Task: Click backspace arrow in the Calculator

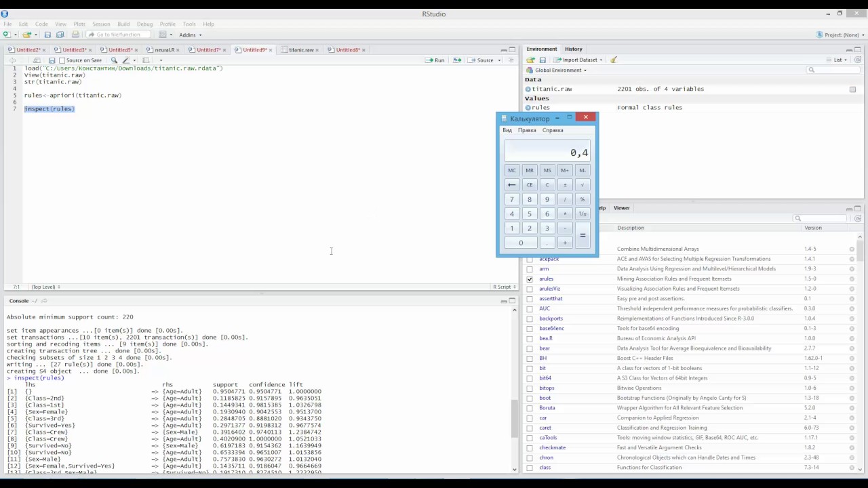Action: 512,185
